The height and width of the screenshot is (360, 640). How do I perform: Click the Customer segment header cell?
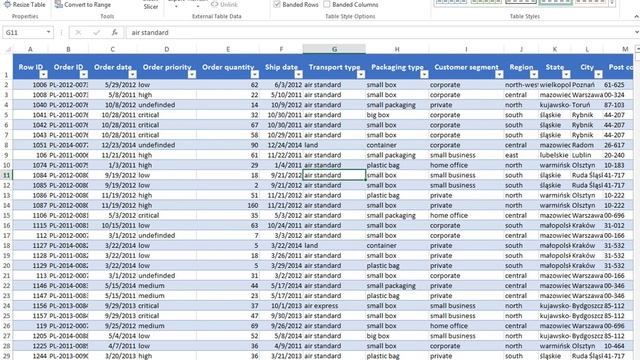click(467, 67)
